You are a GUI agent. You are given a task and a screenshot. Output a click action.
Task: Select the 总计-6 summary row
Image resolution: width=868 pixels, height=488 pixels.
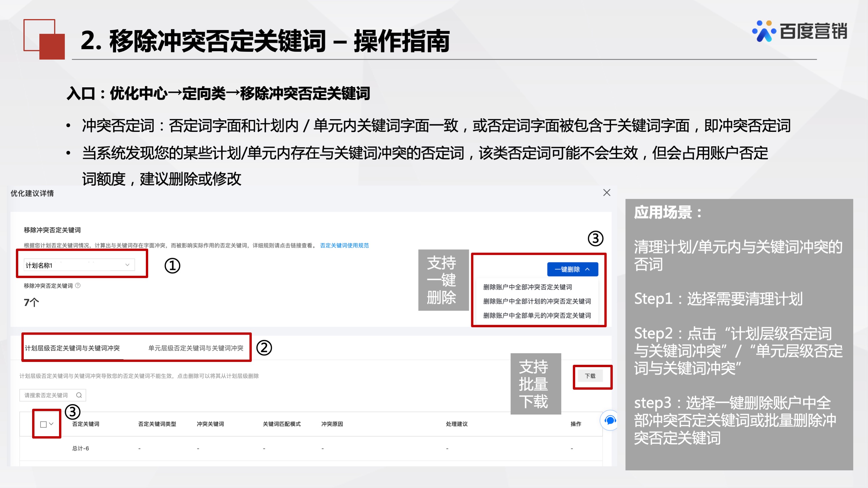pos(80,448)
